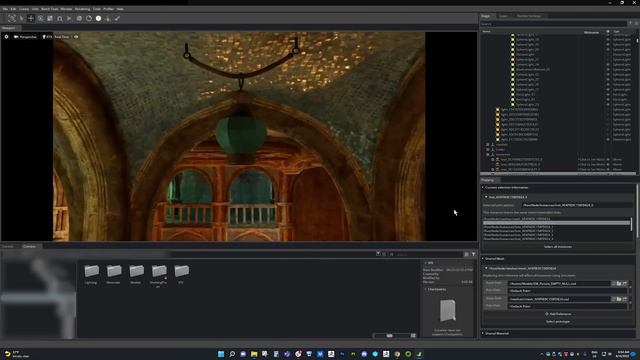Viewport: 640px width, 360px height.
Task: Click the Play button in toolbar
Action: coord(69,18)
